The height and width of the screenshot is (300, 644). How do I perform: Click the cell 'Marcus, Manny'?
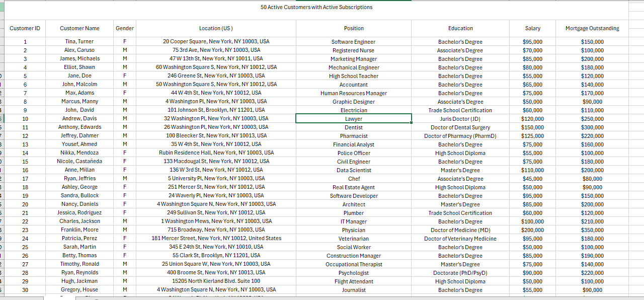pos(79,101)
